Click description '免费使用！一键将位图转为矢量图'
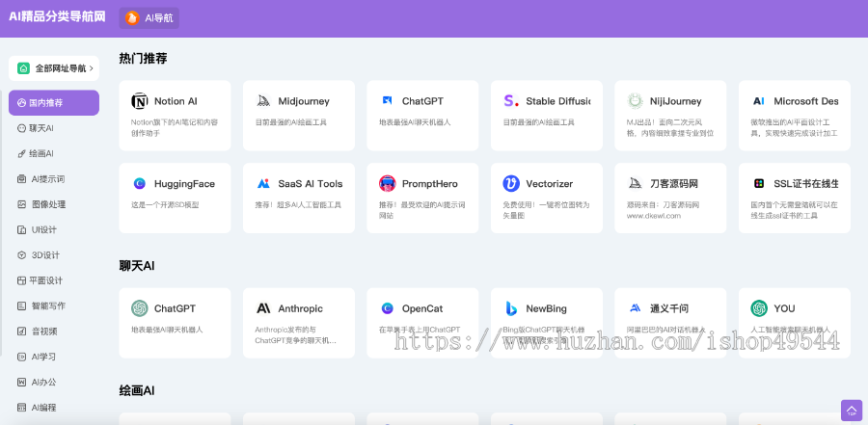The image size is (868, 425). click(x=547, y=210)
